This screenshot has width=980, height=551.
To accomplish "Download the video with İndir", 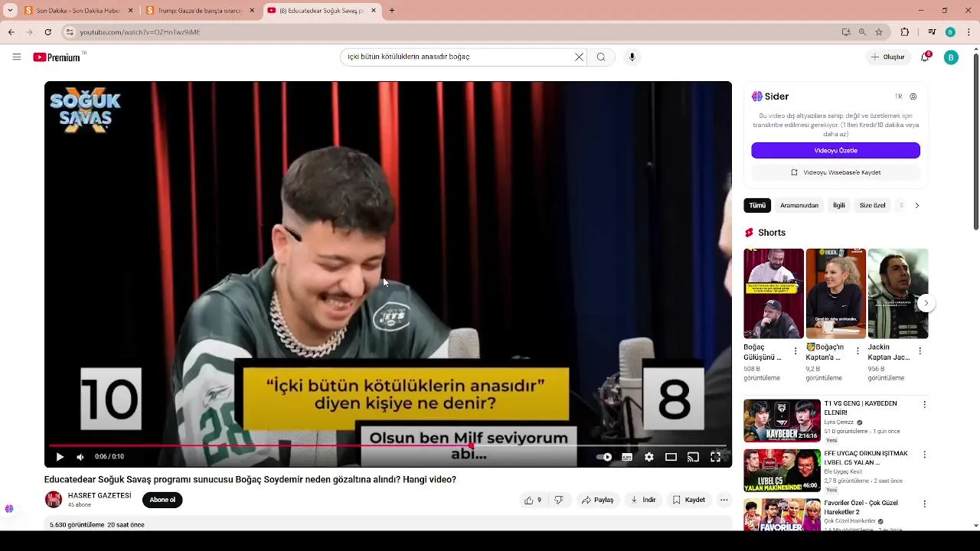I will (x=644, y=500).
